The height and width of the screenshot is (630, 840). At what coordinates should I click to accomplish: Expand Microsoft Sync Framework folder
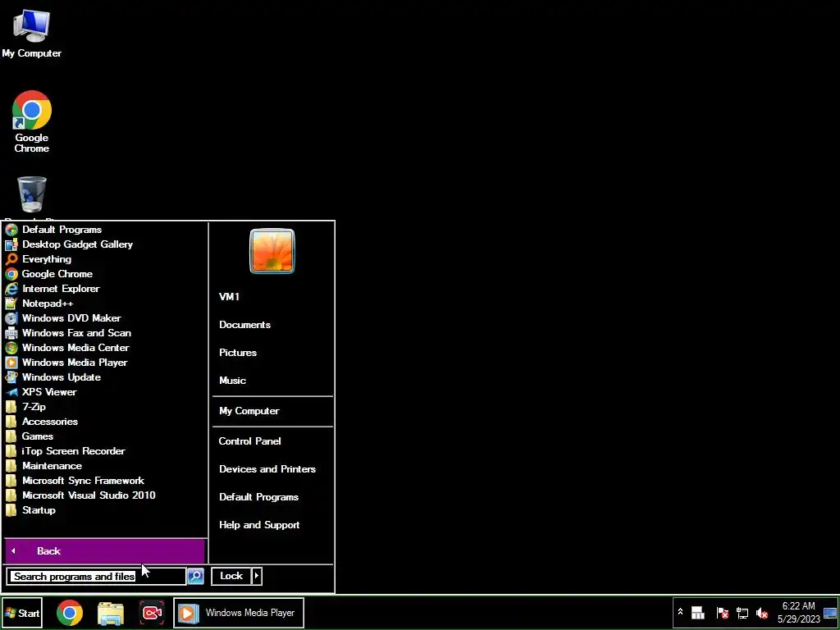pos(106,481)
